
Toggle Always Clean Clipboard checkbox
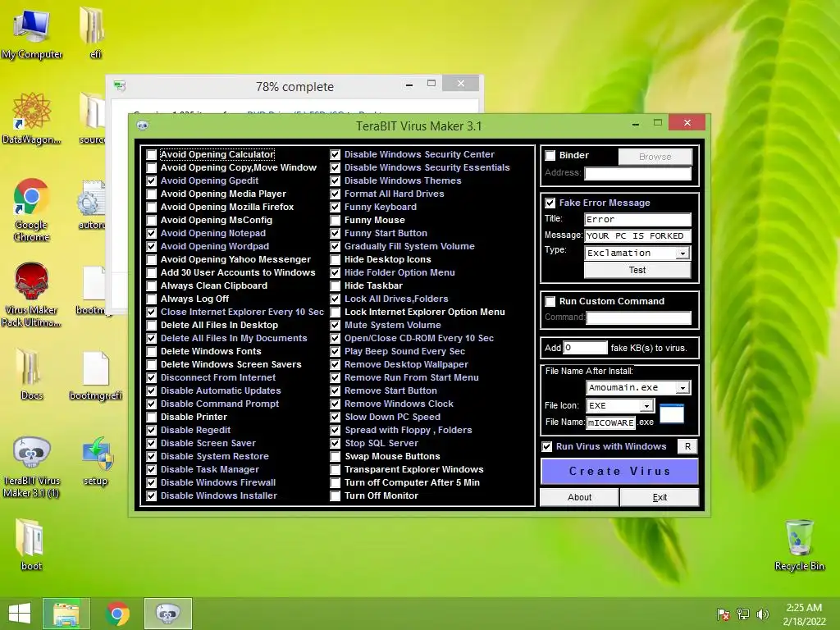pos(152,286)
